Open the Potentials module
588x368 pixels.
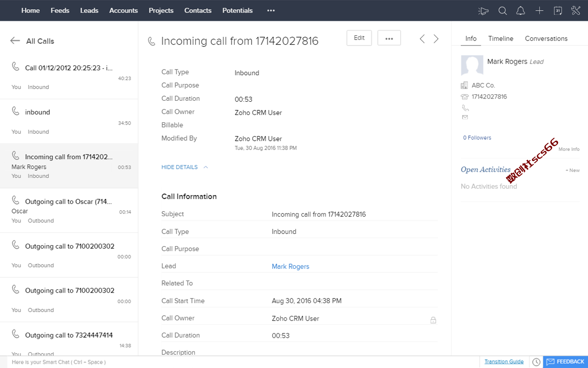tap(237, 11)
